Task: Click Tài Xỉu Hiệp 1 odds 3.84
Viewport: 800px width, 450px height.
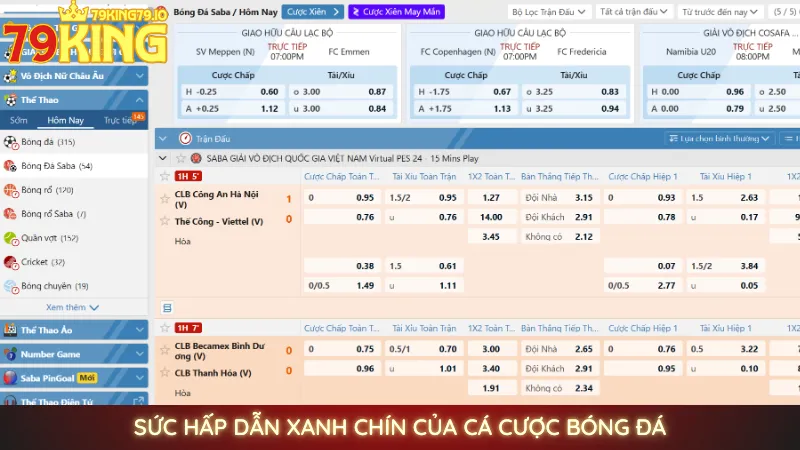Action: pos(726,266)
